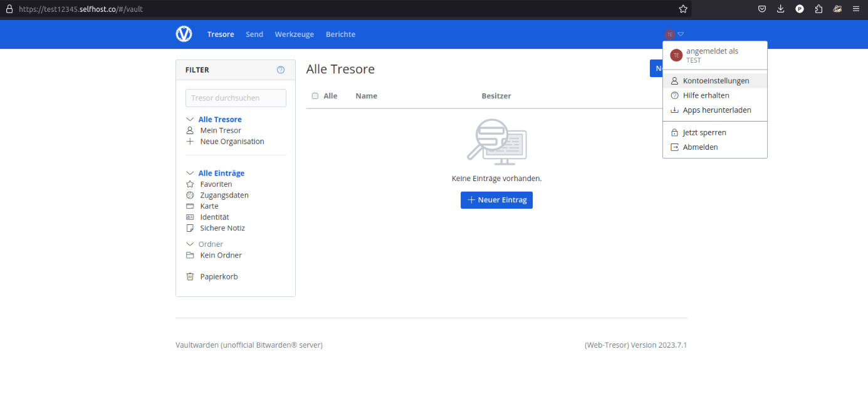The image size is (868, 396).
Task: Close the account dropdown via avatar arrow
Action: click(x=681, y=34)
